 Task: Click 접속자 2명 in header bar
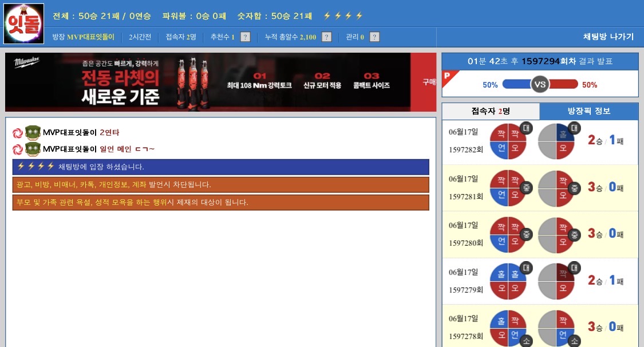tap(181, 37)
